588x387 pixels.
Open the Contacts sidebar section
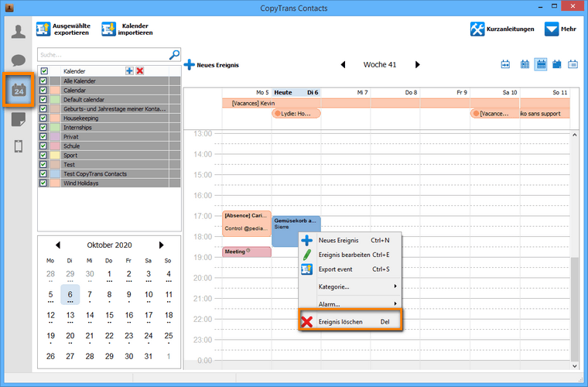coord(18,32)
